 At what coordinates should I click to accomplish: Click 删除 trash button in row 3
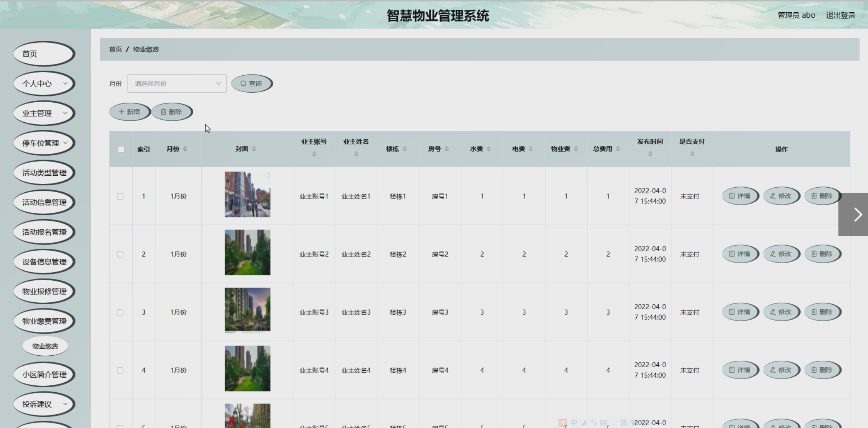(x=822, y=312)
